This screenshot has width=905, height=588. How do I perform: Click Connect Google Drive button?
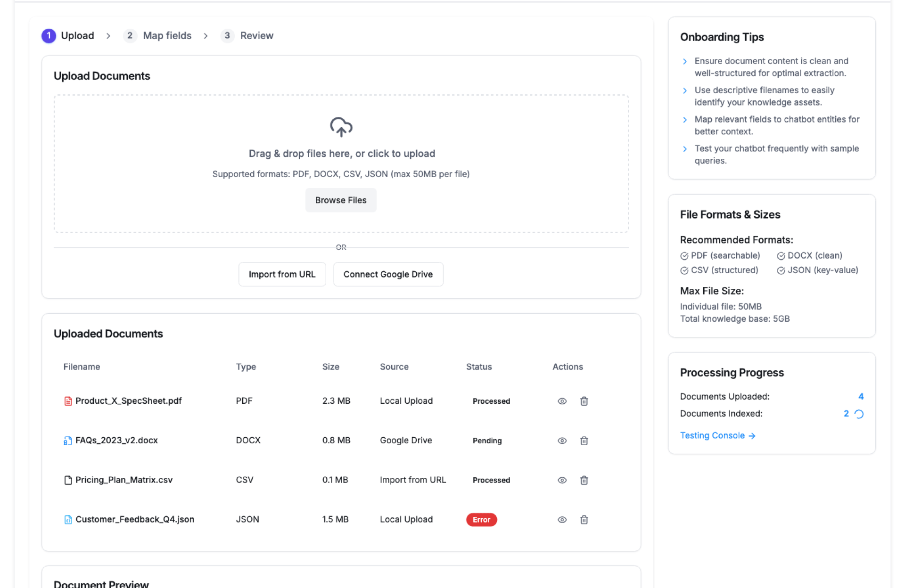point(387,274)
